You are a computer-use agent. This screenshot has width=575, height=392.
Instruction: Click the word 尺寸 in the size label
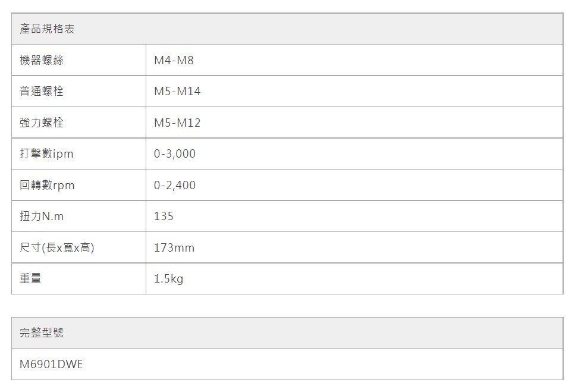30,247
